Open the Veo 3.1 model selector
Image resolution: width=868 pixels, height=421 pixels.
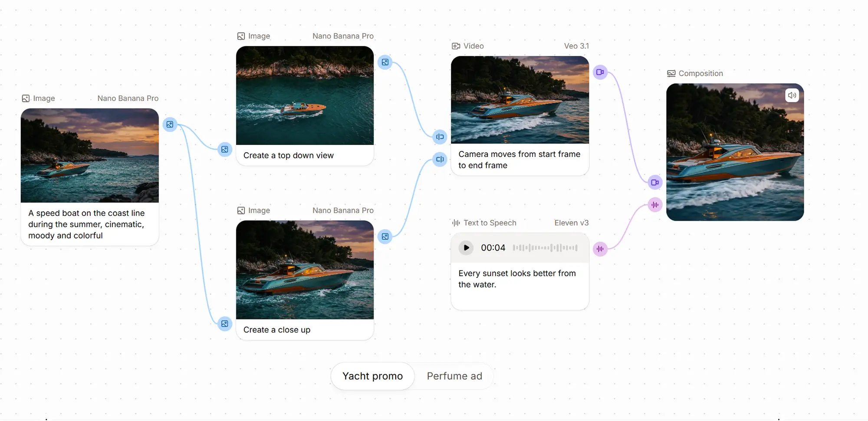point(576,46)
